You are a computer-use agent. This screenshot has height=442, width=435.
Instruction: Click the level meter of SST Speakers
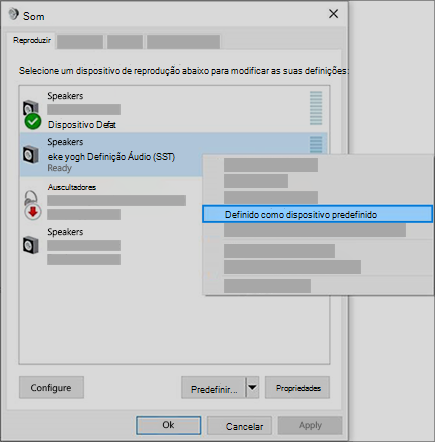point(316,144)
